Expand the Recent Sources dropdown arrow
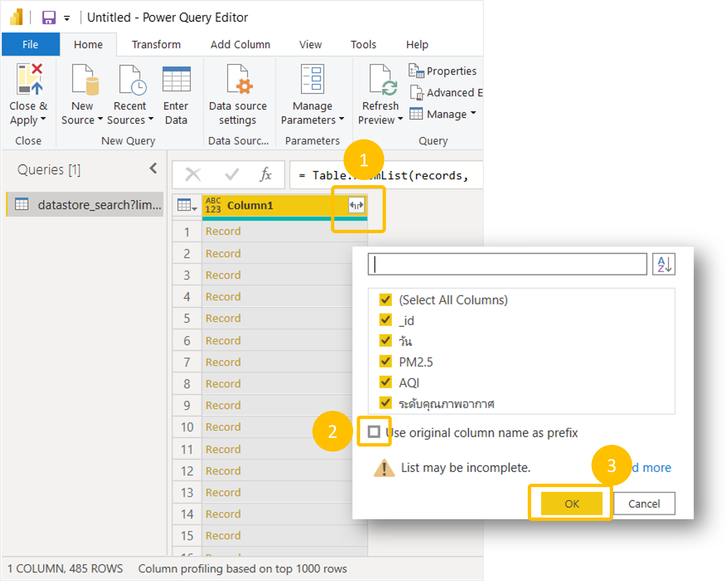Image resolution: width=728 pixels, height=581 pixels. [x=151, y=119]
